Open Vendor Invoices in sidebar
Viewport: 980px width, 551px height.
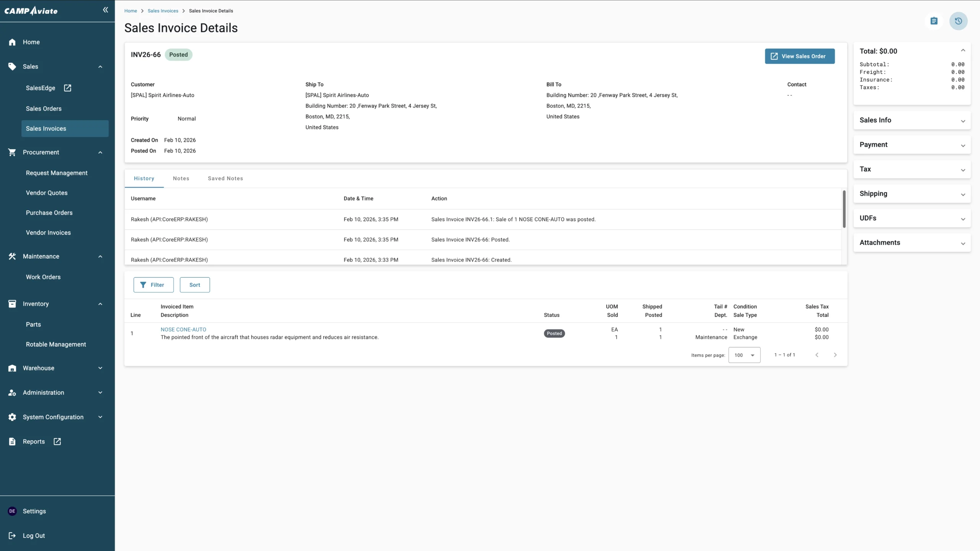[48, 233]
